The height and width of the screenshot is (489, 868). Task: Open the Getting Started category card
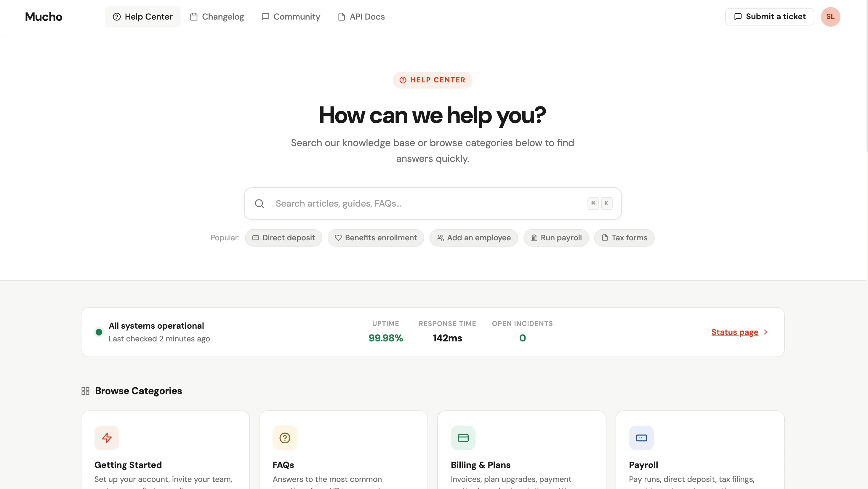click(x=165, y=450)
